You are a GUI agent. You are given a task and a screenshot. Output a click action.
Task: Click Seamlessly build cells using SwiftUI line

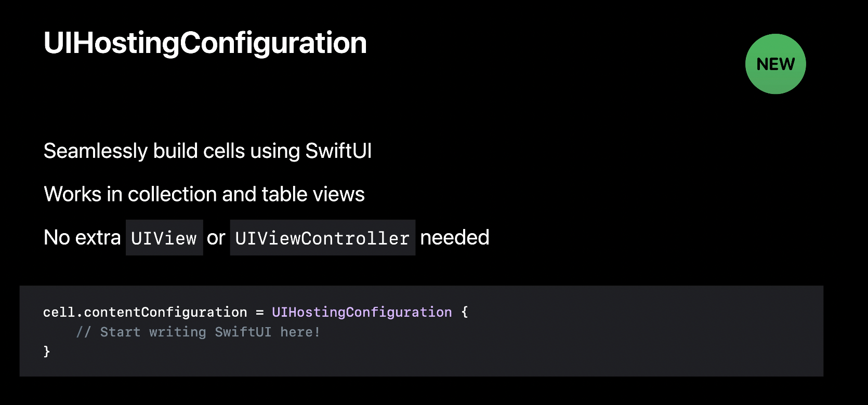point(208,151)
